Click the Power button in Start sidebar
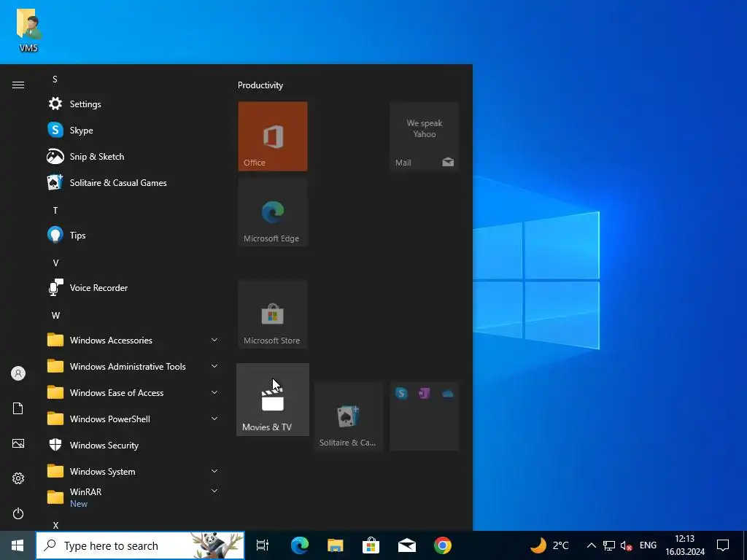Viewport: 747px width, 560px height. click(x=18, y=513)
